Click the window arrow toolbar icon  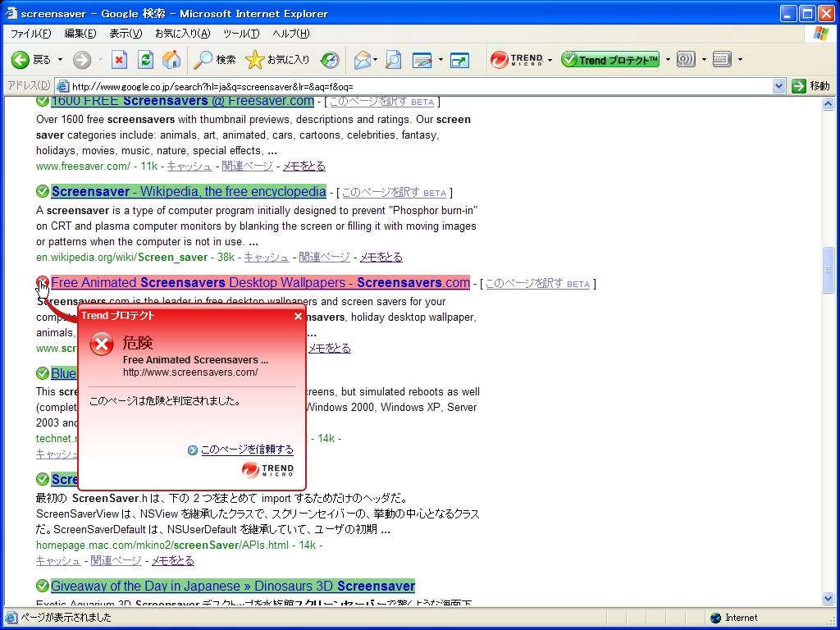[459, 59]
